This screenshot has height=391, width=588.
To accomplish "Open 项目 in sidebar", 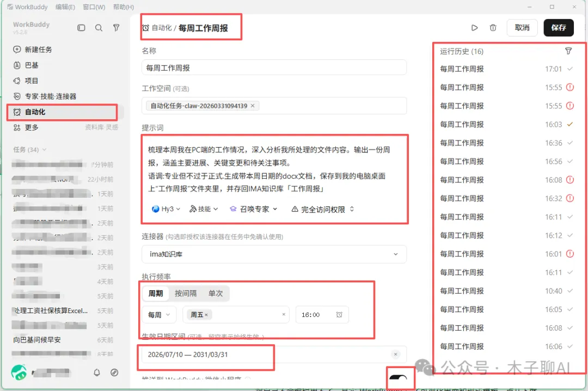I will pos(31,81).
